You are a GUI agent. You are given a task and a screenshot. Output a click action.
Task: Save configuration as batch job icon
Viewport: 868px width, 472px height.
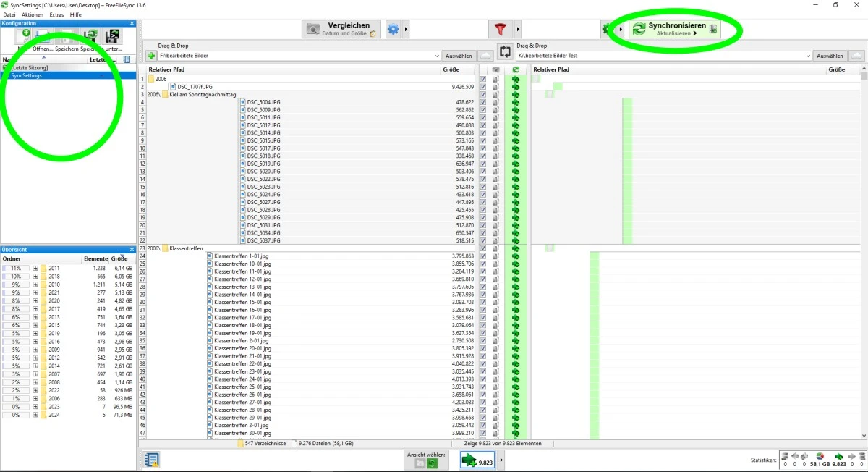(x=112, y=36)
